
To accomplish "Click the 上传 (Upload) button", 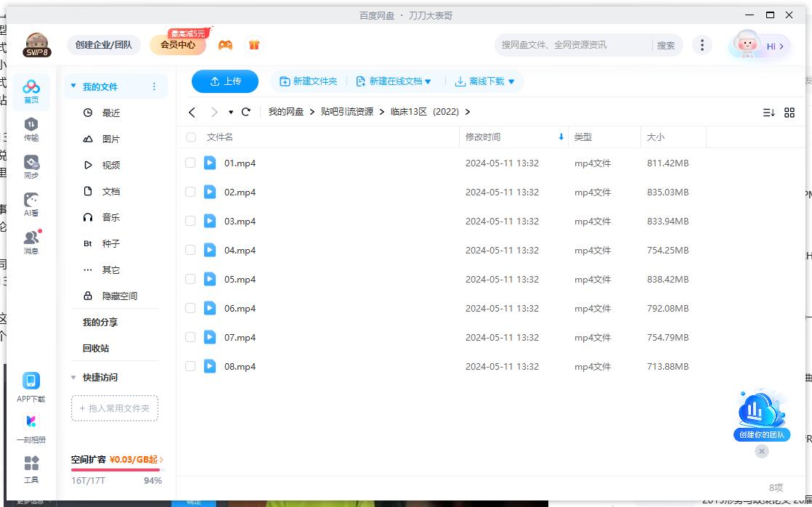I will (x=224, y=81).
